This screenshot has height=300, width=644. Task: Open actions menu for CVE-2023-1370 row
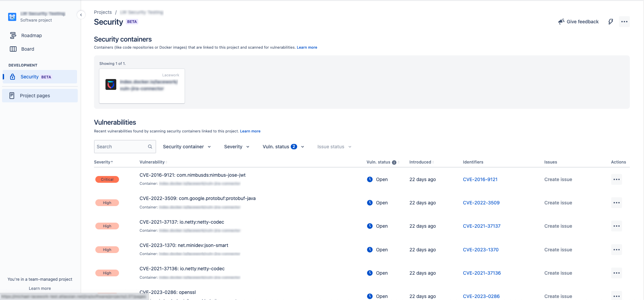617,250
